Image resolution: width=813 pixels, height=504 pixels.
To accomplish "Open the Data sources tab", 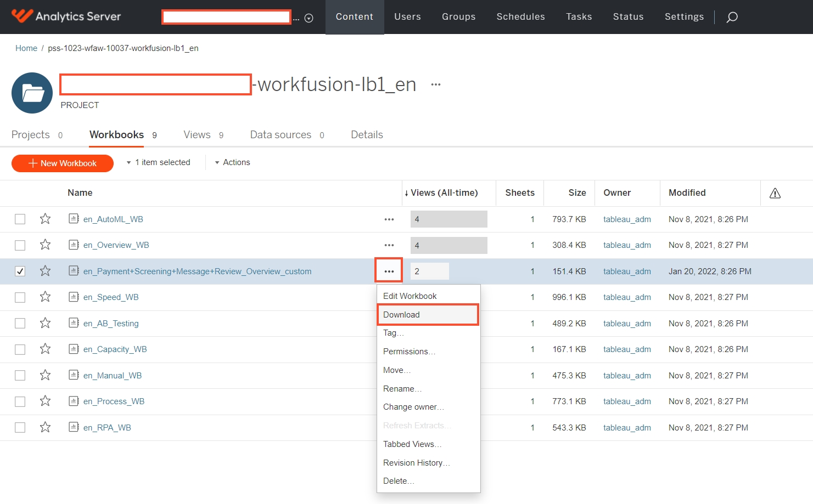I will 287,135.
